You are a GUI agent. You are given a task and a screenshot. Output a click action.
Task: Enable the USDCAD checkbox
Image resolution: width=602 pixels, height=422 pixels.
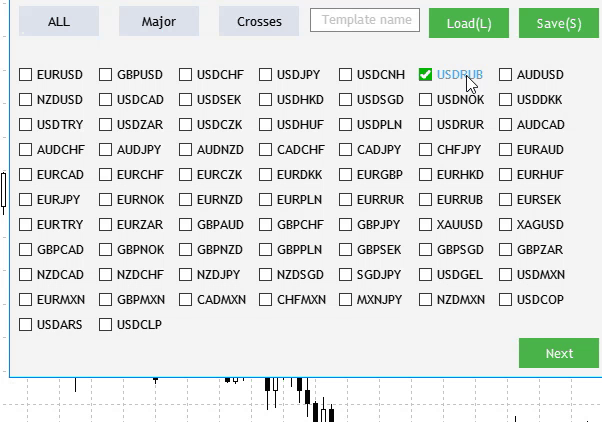tap(106, 100)
